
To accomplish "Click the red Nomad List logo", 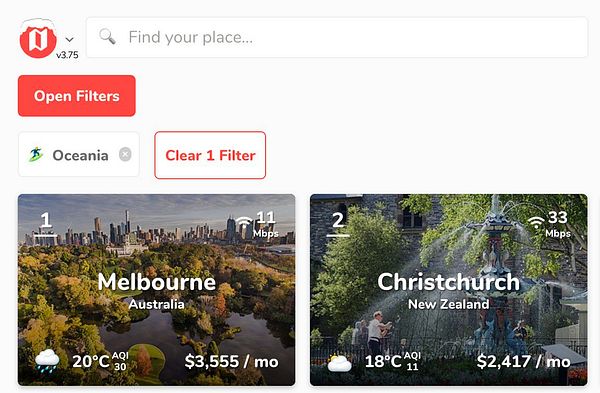I will coord(38,39).
